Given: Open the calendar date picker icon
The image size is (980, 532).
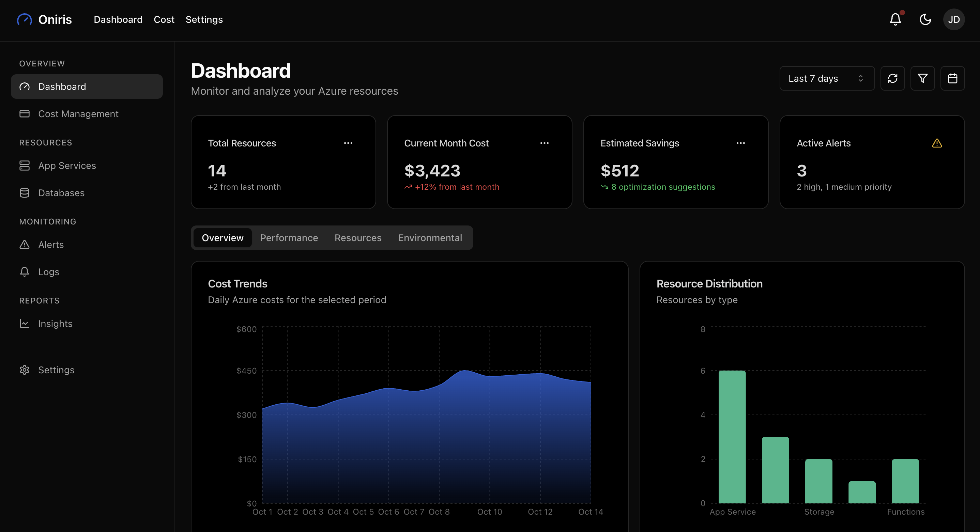Looking at the screenshot, I should (952, 78).
